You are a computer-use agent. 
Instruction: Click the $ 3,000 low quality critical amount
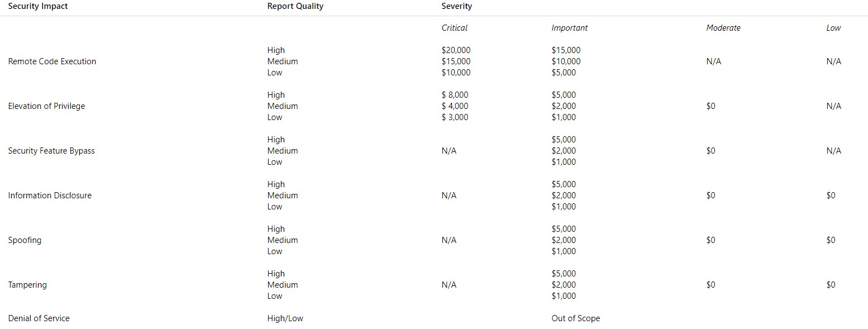[x=455, y=117]
